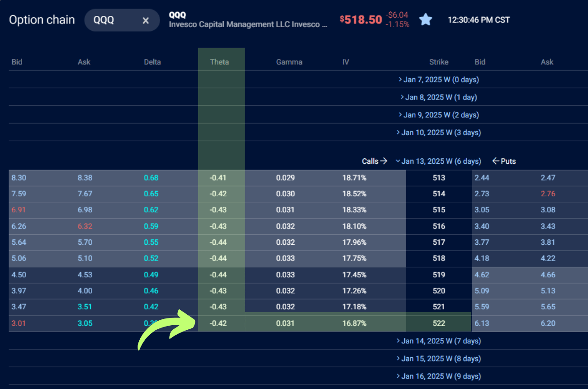Expand the Jan 14, 2025 W expiration
This screenshot has height=389, width=588.
point(438,341)
